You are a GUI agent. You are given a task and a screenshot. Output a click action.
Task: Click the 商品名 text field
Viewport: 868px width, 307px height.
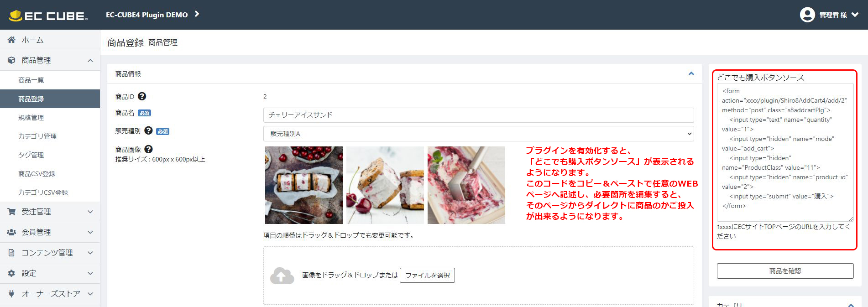tap(478, 115)
